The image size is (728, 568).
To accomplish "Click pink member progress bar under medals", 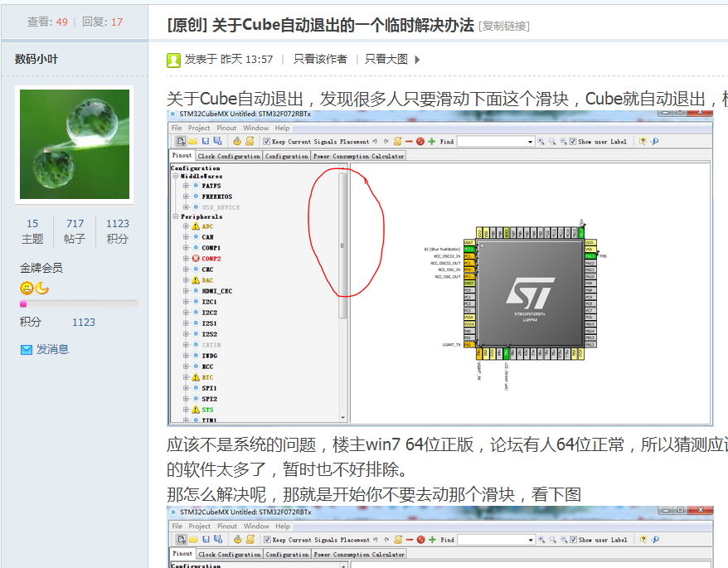I will point(79,303).
